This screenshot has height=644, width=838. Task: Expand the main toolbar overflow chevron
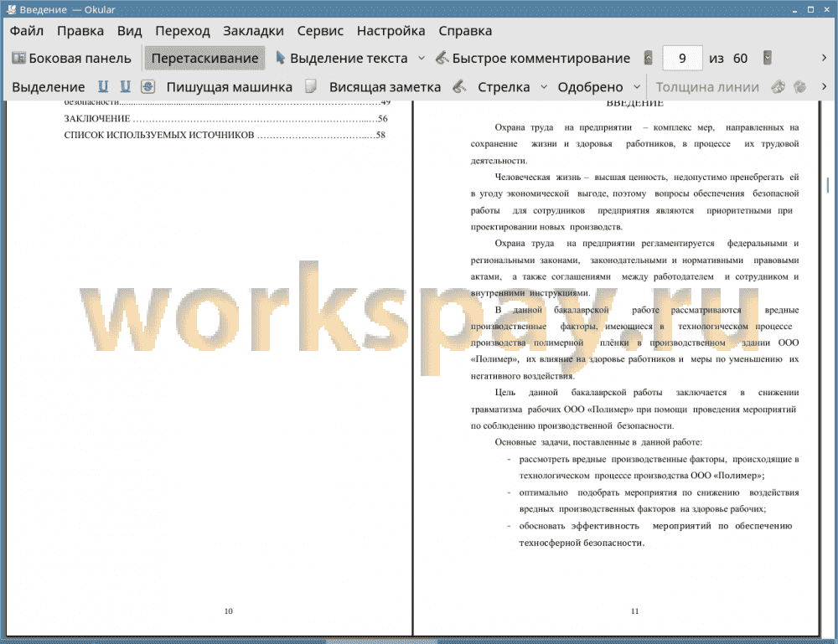pyautogui.click(x=824, y=58)
